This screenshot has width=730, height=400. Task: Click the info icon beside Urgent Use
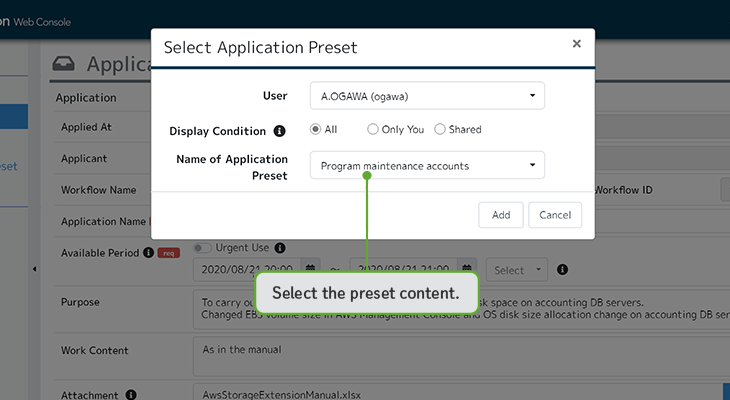pyautogui.click(x=280, y=247)
